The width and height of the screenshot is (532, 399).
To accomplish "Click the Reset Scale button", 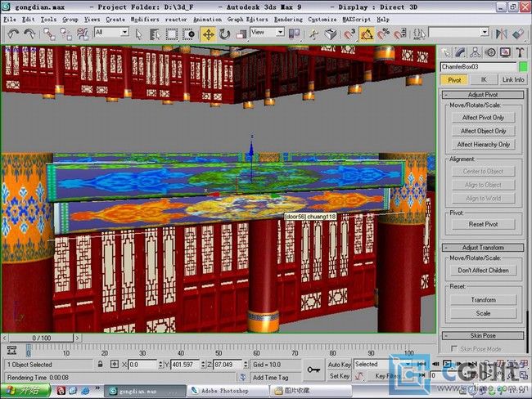I will [483, 313].
